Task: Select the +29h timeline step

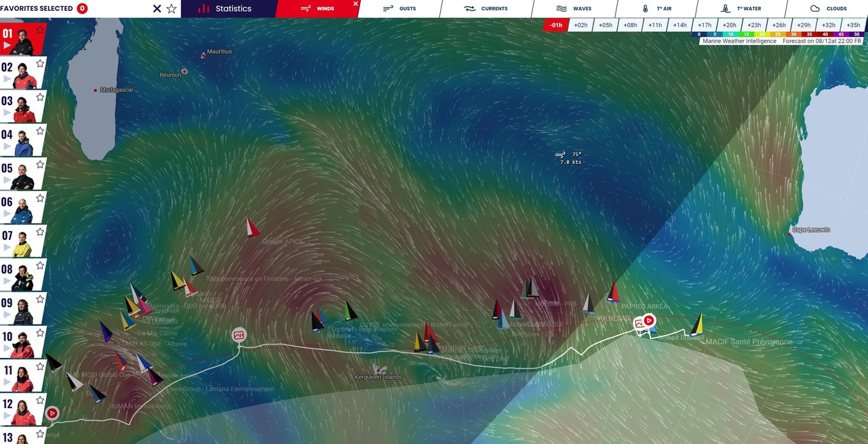Action: 804,25
